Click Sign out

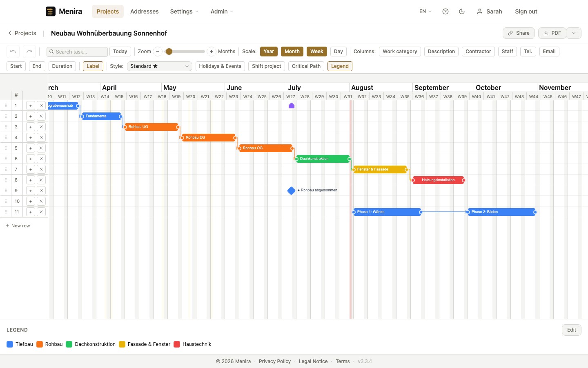526,11
